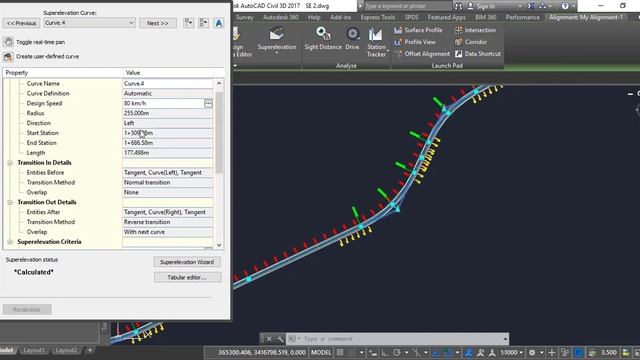Click Sign In in the title bar
Screen dimensions: 640x360
pos(485,6)
